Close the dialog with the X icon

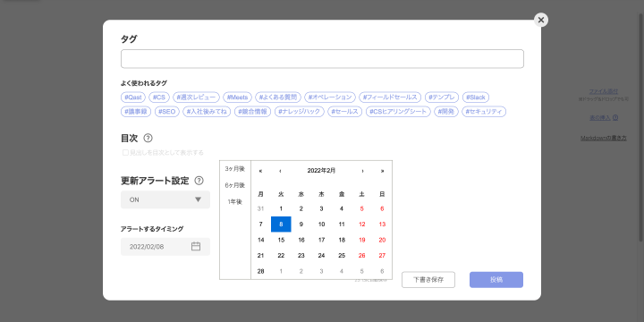pos(541,20)
